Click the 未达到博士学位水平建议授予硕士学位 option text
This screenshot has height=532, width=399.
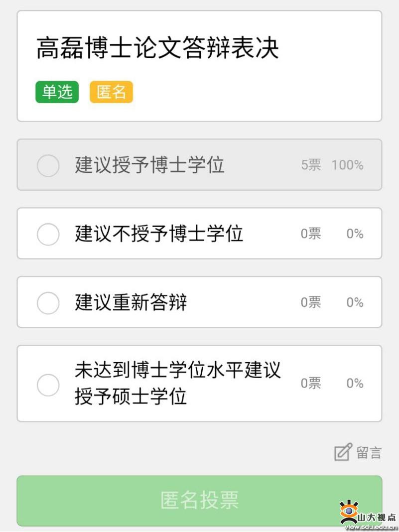178,383
